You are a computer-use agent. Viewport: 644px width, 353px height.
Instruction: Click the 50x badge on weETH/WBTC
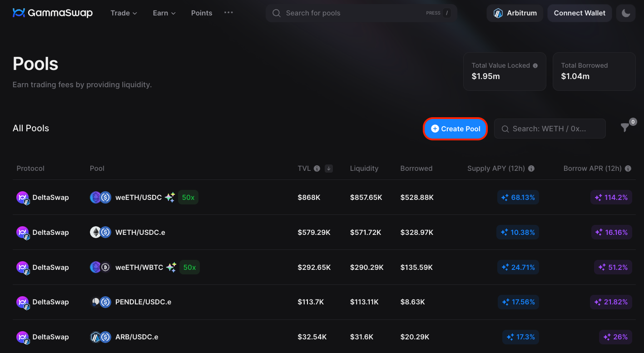189,268
